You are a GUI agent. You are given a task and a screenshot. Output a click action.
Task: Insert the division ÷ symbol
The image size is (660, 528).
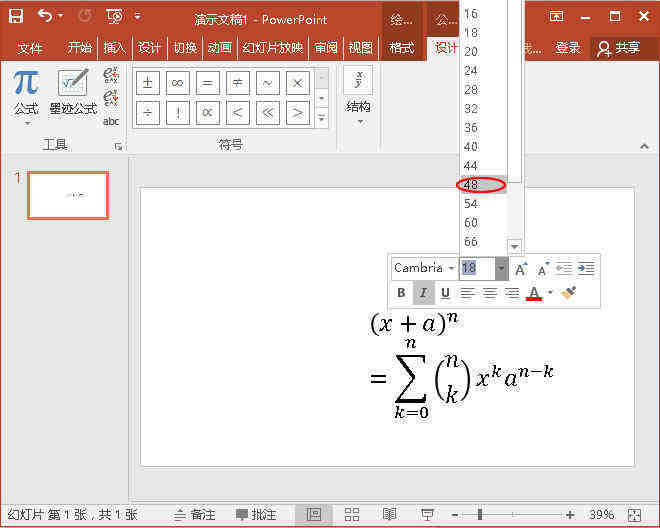coord(148,113)
